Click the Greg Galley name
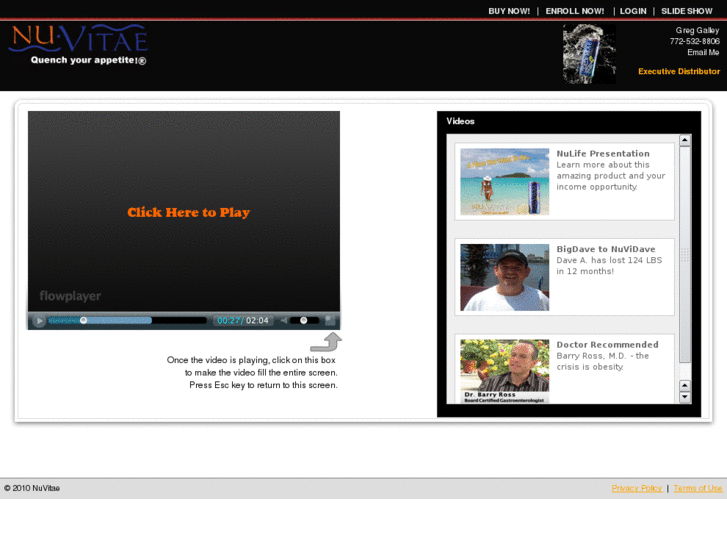The height and width of the screenshot is (545, 727). pyautogui.click(x=697, y=30)
